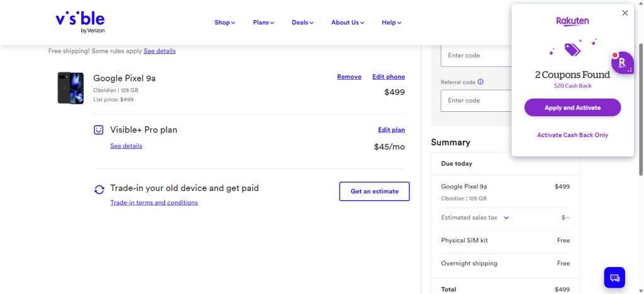Open Trade-in terms and conditions link
Image resolution: width=644 pixels, height=294 pixels.
(154, 202)
